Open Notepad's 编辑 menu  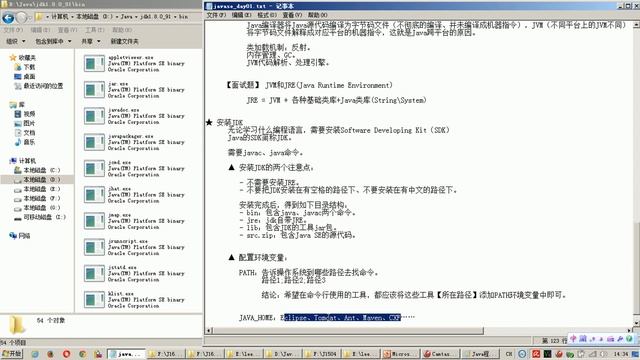point(241,15)
